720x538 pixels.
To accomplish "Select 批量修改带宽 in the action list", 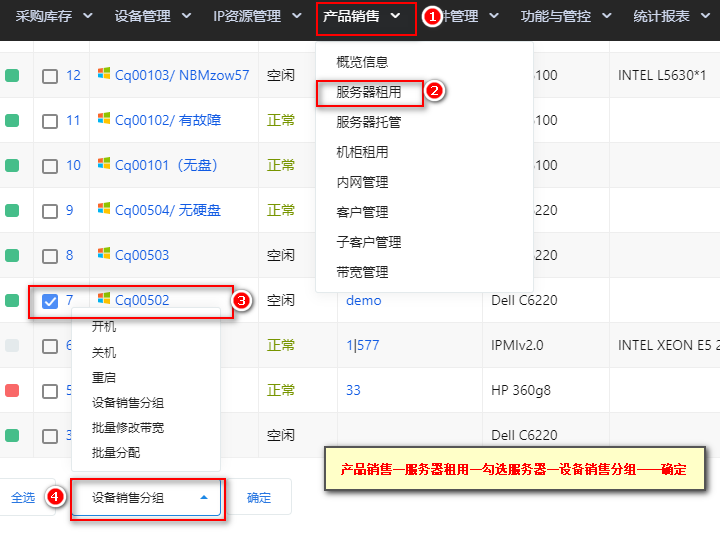I will (127, 427).
